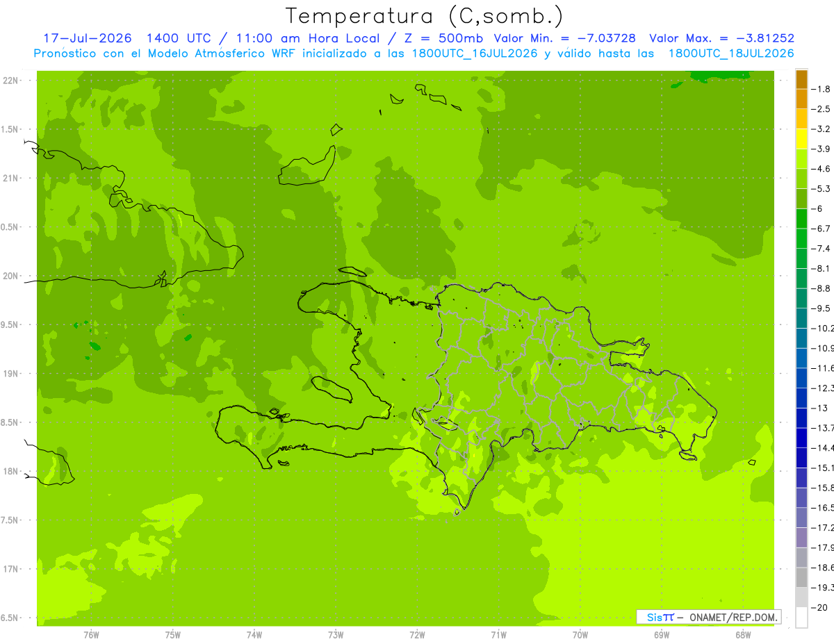
Task: Click the "71W" longitude axis label
Action: pyautogui.click(x=498, y=635)
